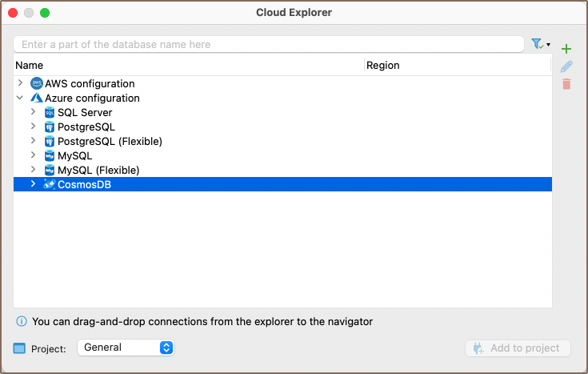
Task: Expand the SQL Server tree node
Action: coord(34,113)
